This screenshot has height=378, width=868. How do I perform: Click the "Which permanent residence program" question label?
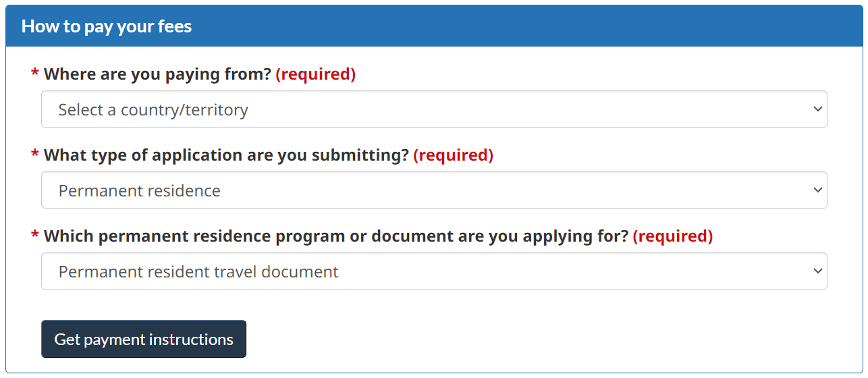click(x=335, y=236)
